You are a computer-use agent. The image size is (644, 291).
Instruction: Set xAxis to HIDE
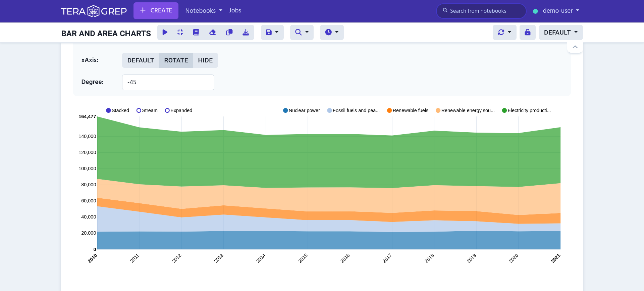pos(205,60)
